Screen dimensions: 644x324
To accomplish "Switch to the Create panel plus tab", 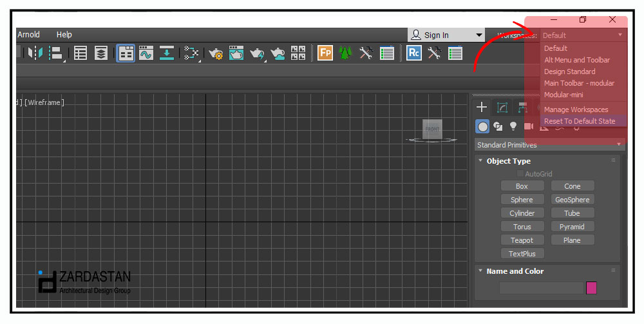I will point(482,108).
